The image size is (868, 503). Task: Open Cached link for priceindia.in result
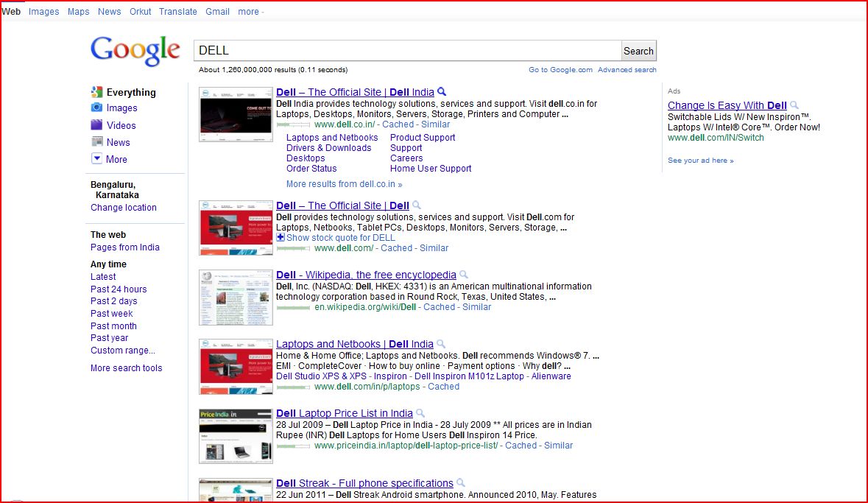[x=521, y=446]
